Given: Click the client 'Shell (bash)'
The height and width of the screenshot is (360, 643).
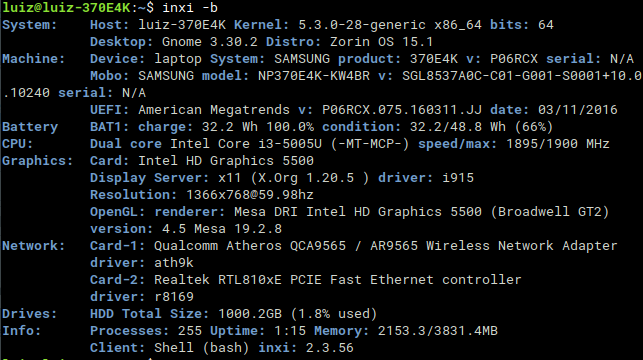Looking at the screenshot, I should (202, 348).
